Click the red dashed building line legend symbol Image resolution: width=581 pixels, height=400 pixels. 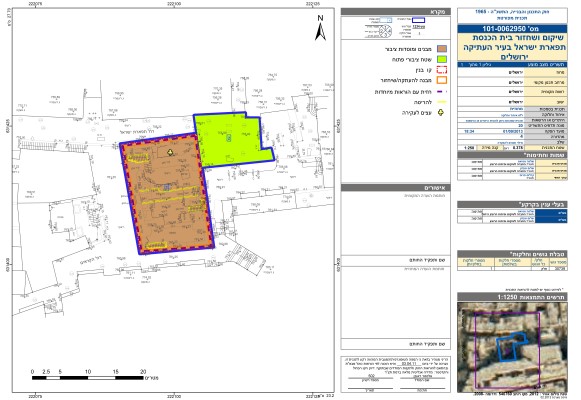442,70
